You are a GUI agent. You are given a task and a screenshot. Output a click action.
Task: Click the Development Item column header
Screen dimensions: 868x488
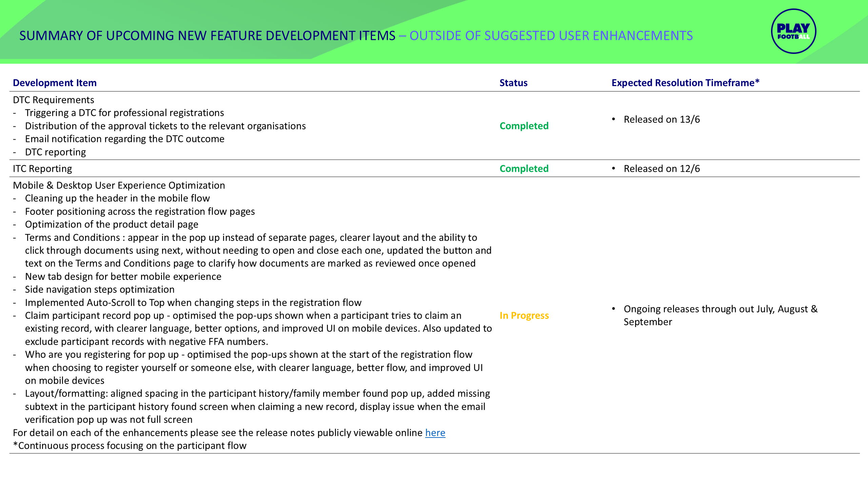click(55, 83)
